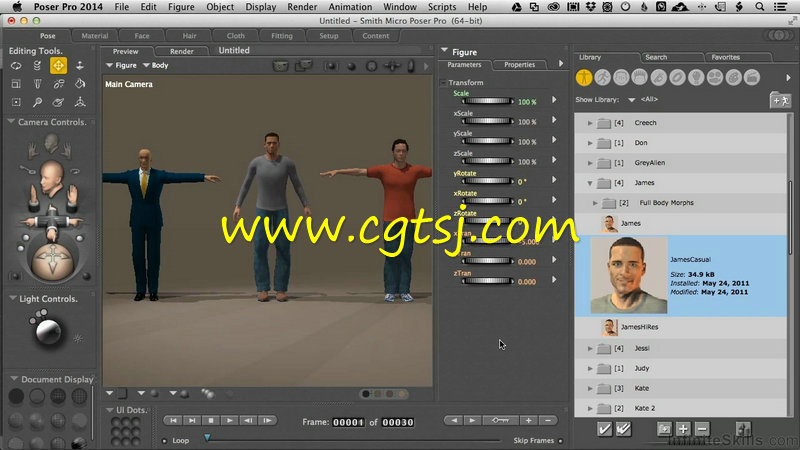Image resolution: width=800 pixels, height=450 pixels.
Task: Click the Stop animation button
Action: pyautogui.click(x=211, y=420)
